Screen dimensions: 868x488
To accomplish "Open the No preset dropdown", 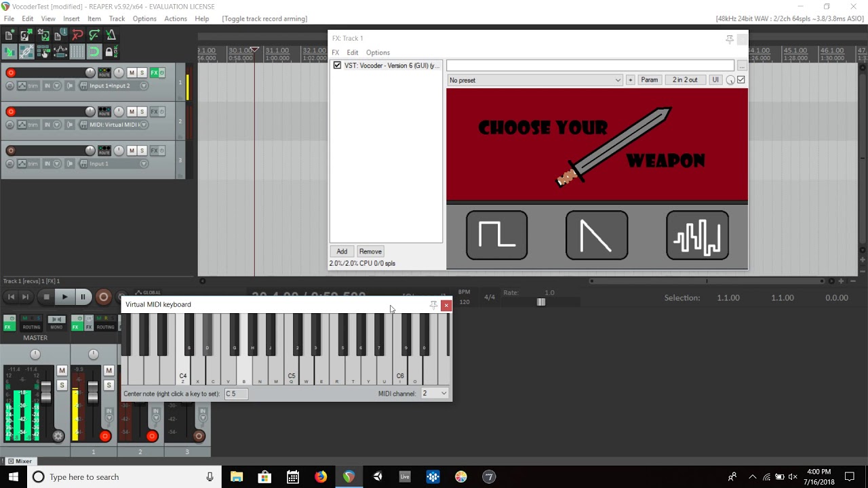I will tap(534, 80).
